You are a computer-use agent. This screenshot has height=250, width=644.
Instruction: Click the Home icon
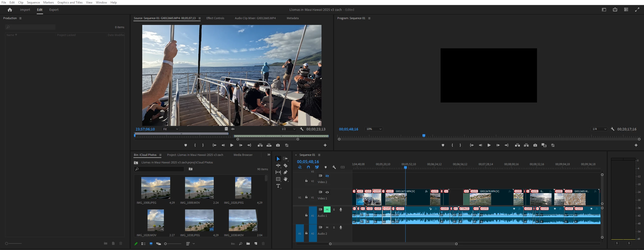click(10, 10)
